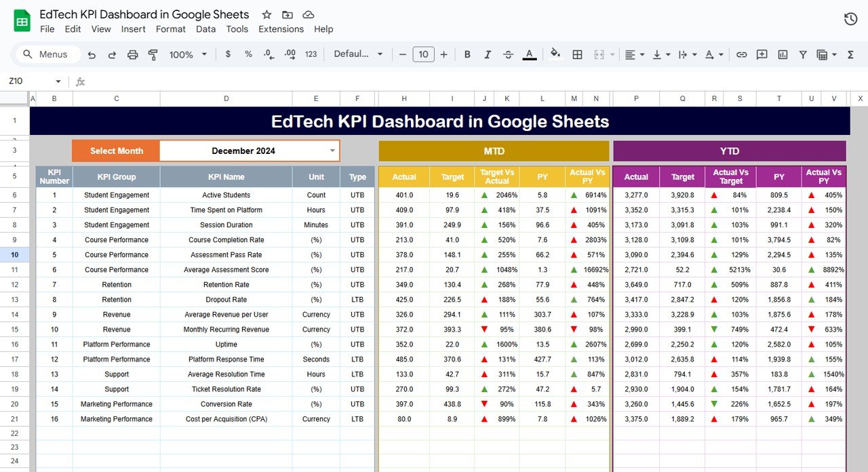The image size is (868, 472).
Task: Click the Print icon
Action: 132,54
